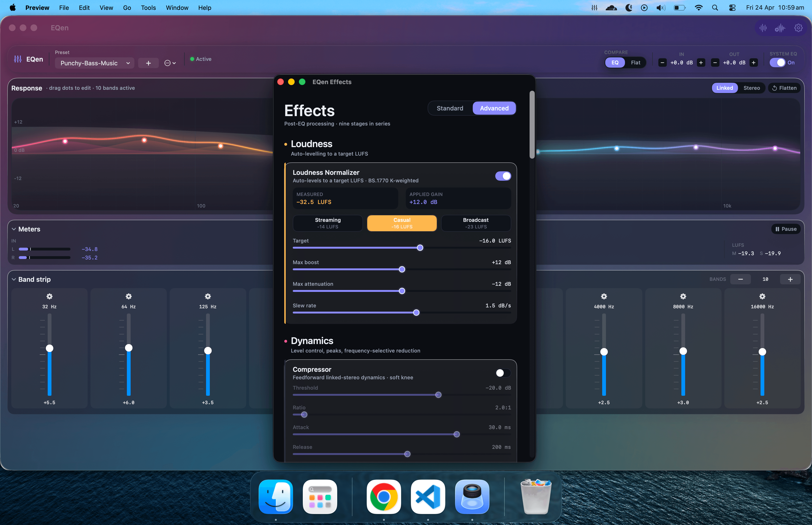Click the plus button beside preset dropdown

pyautogui.click(x=148, y=63)
